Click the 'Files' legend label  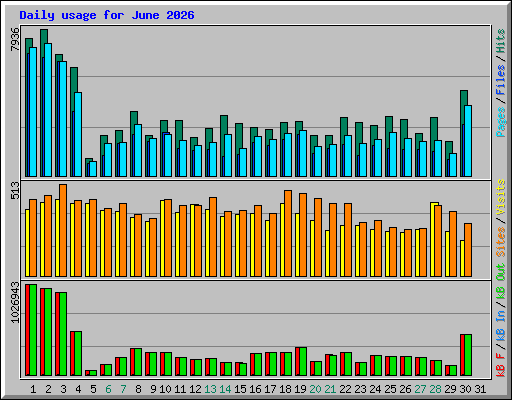(500, 80)
